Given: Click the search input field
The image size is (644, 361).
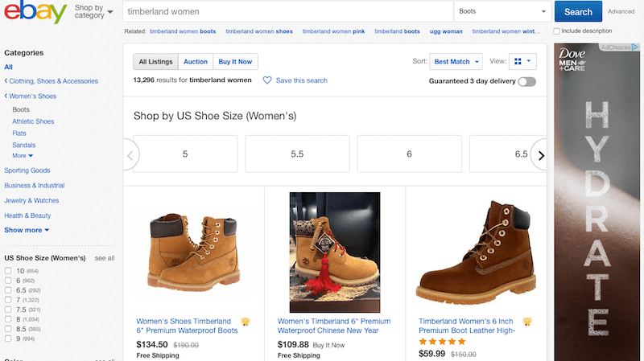Looking at the screenshot, I should [288, 11].
